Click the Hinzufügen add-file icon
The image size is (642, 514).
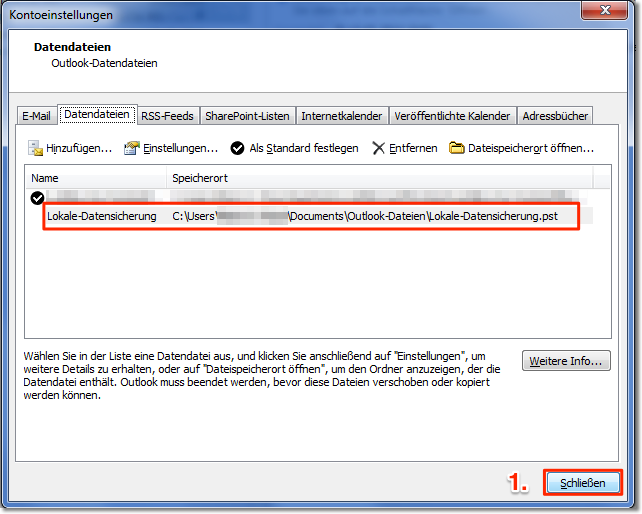click(x=36, y=148)
